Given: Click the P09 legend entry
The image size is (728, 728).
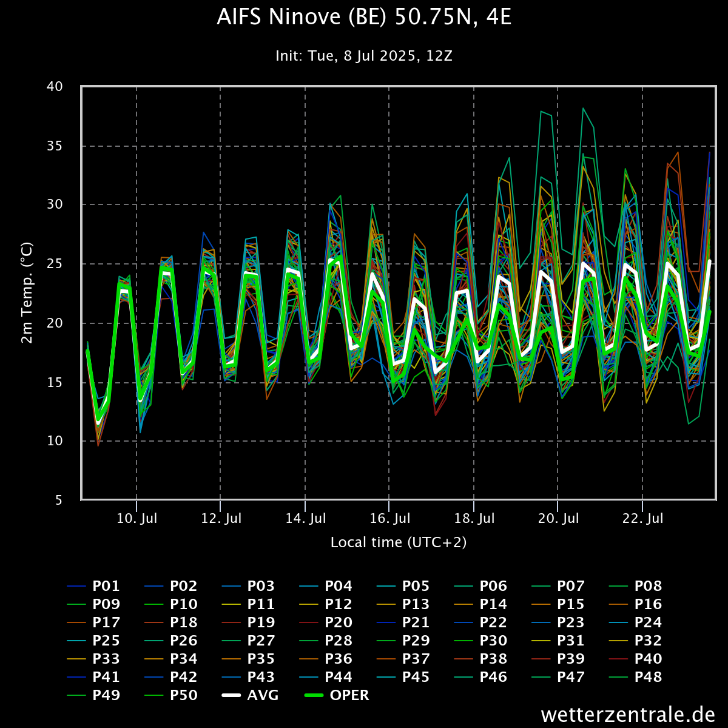Looking at the screenshot, I should point(93,604).
